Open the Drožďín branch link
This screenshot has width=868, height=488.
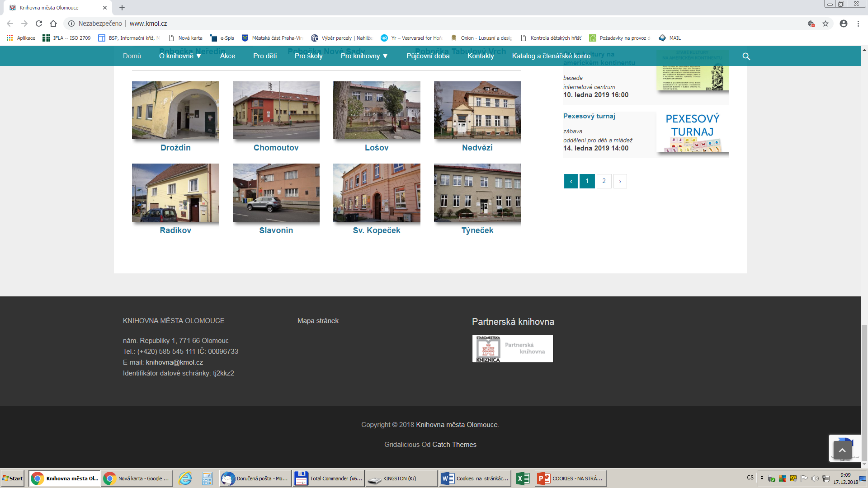[175, 148]
